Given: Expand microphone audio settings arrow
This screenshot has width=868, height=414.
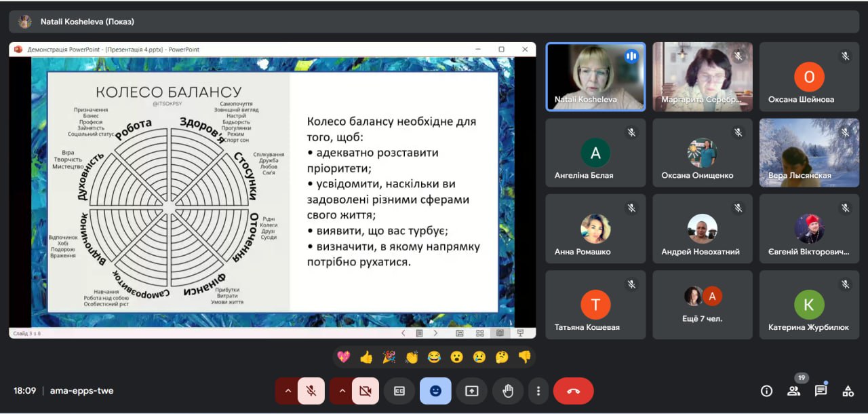Looking at the screenshot, I should click(x=288, y=391).
